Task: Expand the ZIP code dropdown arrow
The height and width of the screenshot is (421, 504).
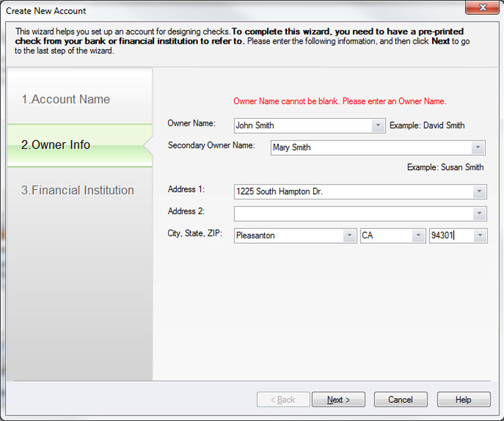Action: click(x=480, y=236)
